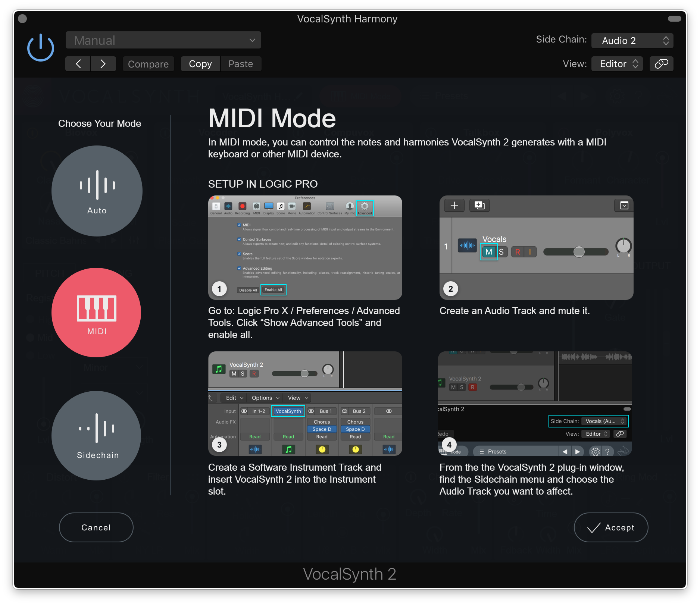Select the MIDI mode circle

point(97,313)
